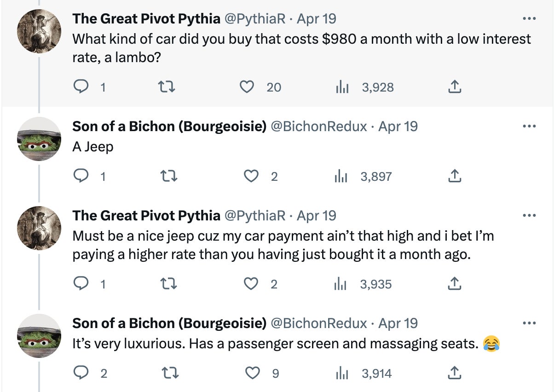The image size is (554, 392).
Task: Share the 'A Jeep' tweet
Action: coord(454,176)
